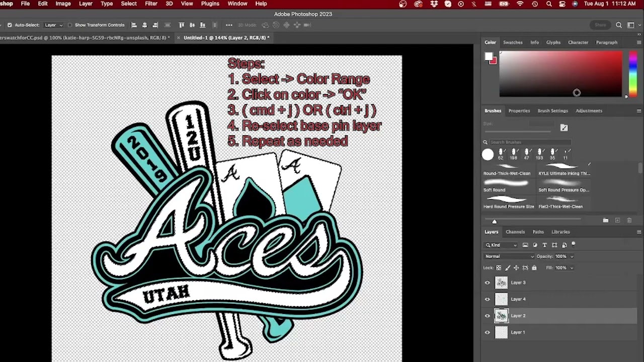Screen dimensions: 644x362
Task: Click the brush preview size slider handle
Action: [x=494, y=221]
